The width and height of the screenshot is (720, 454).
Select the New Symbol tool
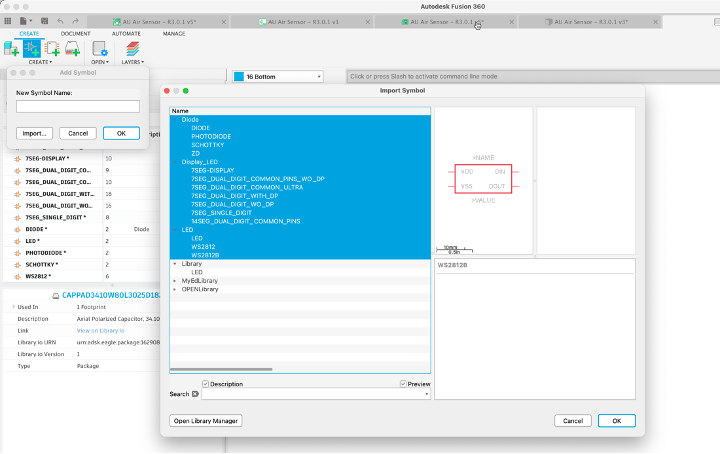point(32,49)
